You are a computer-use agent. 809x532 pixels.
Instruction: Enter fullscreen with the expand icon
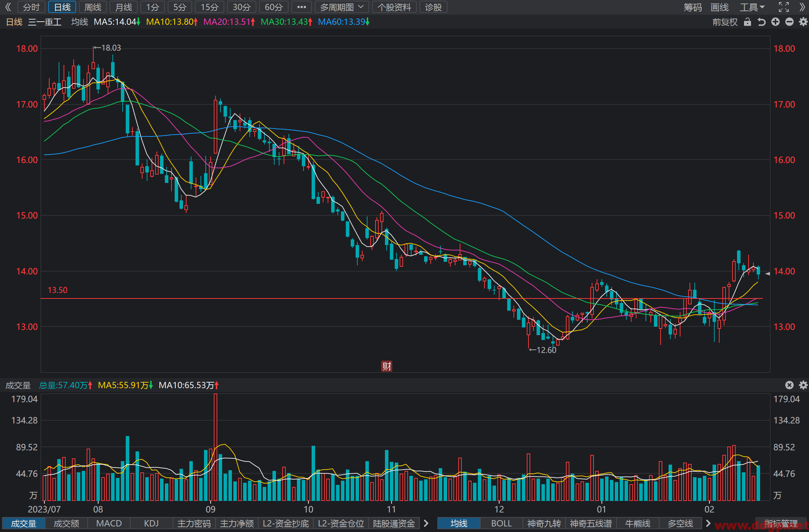(x=784, y=7)
